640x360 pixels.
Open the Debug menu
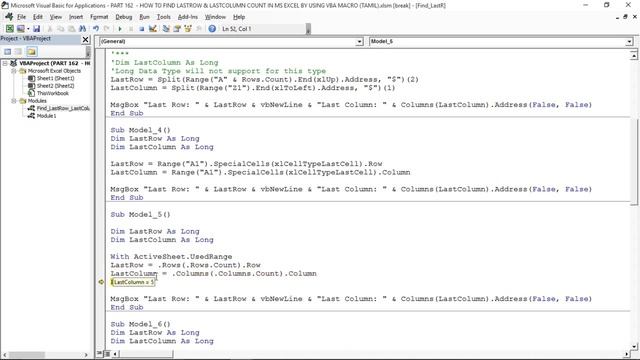point(123,17)
